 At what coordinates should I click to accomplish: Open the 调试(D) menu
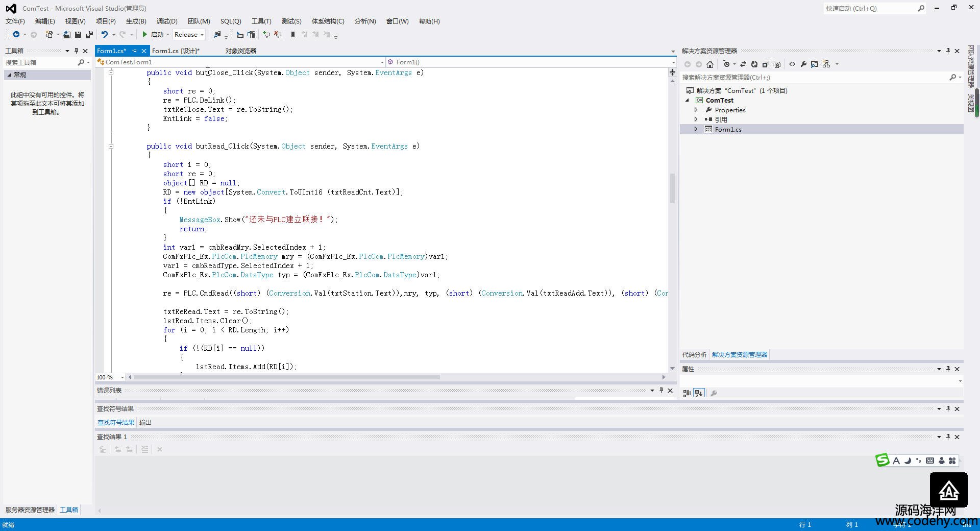[x=167, y=21]
